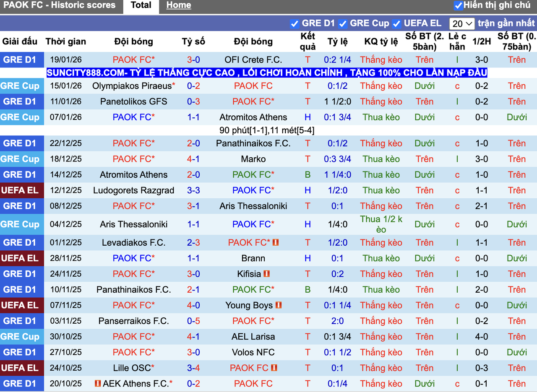Open the Home tab
This screenshot has height=392, width=537.
pos(179,5)
